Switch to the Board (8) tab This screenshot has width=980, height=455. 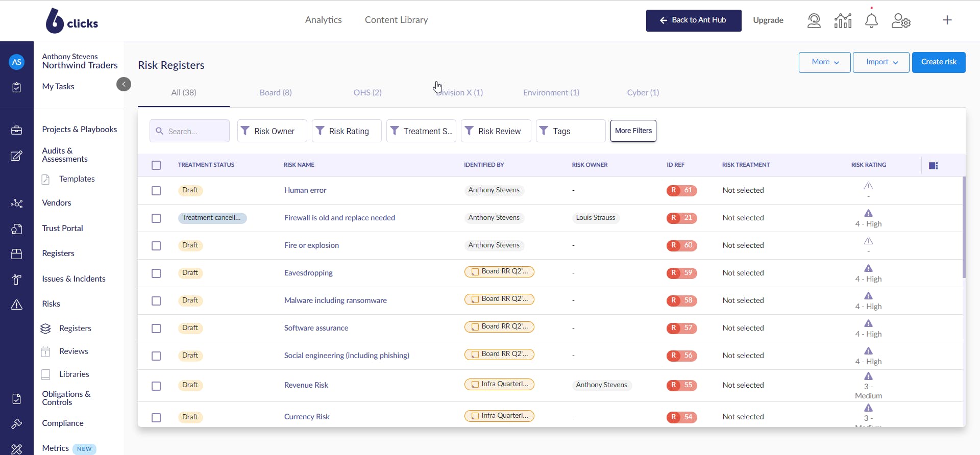click(276, 92)
